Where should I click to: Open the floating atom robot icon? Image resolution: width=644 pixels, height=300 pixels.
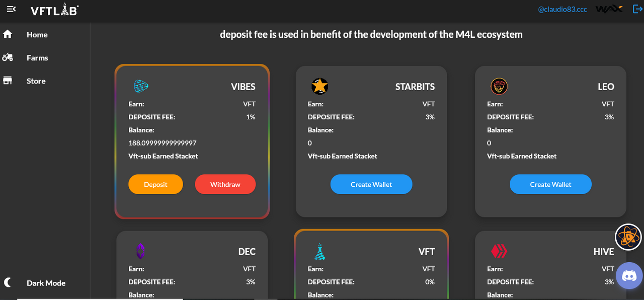tap(629, 237)
